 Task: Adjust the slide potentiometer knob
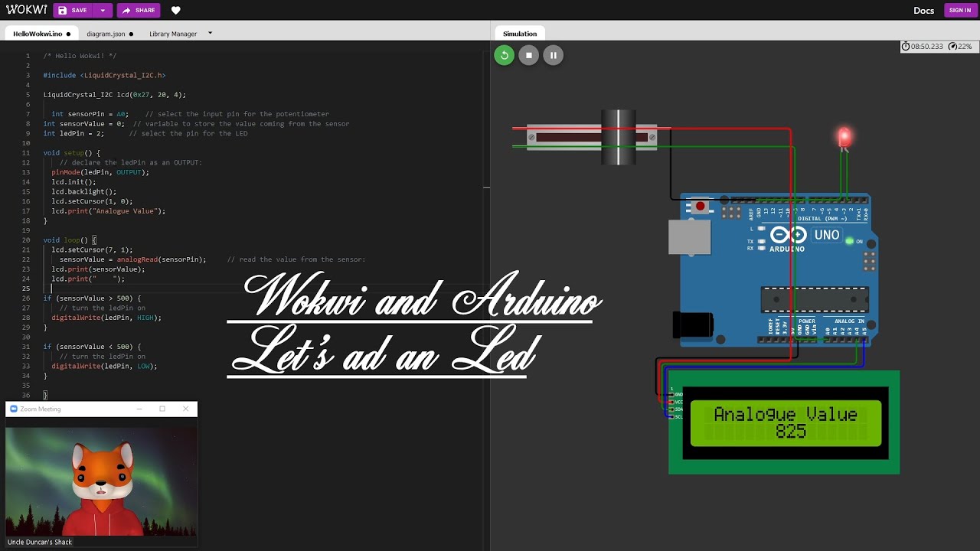pyautogui.click(x=619, y=137)
